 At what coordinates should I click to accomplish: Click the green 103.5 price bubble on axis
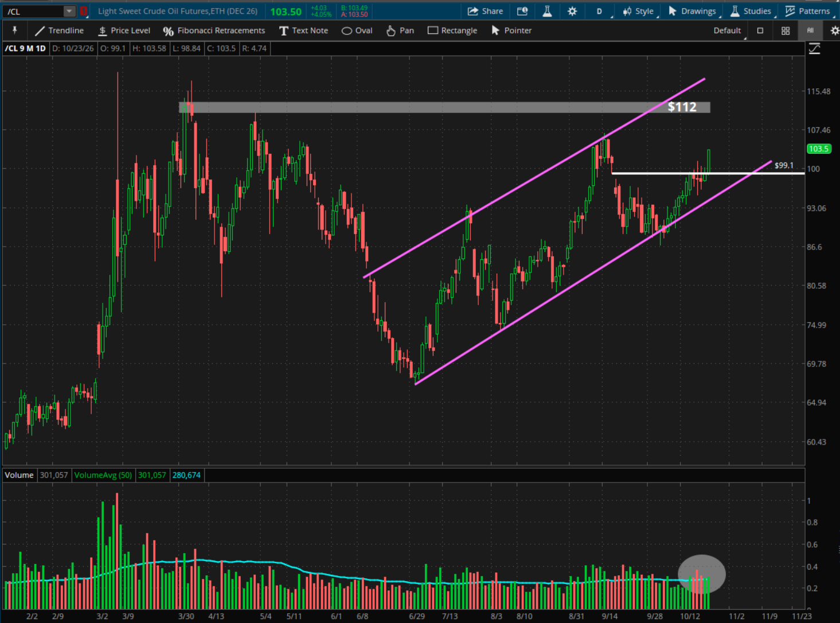pyautogui.click(x=819, y=149)
